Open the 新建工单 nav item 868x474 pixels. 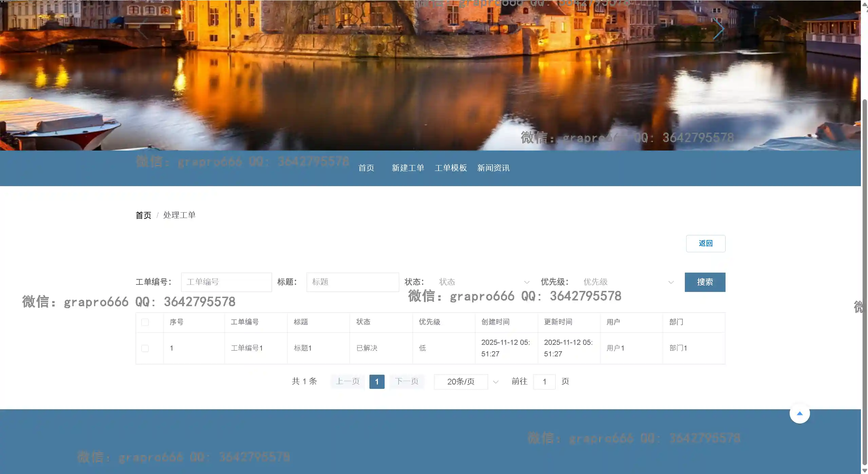[408, 168]
